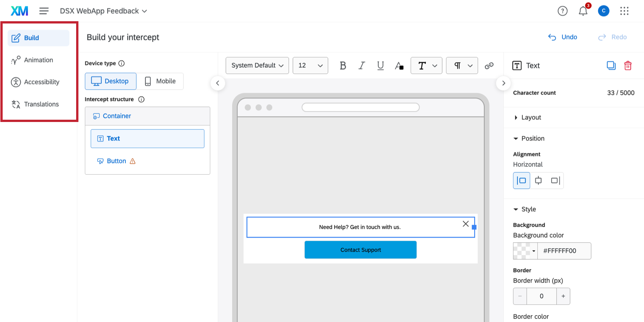Open the notifications bell
This screenshot has height=322, width=644.
click(583, 11)
